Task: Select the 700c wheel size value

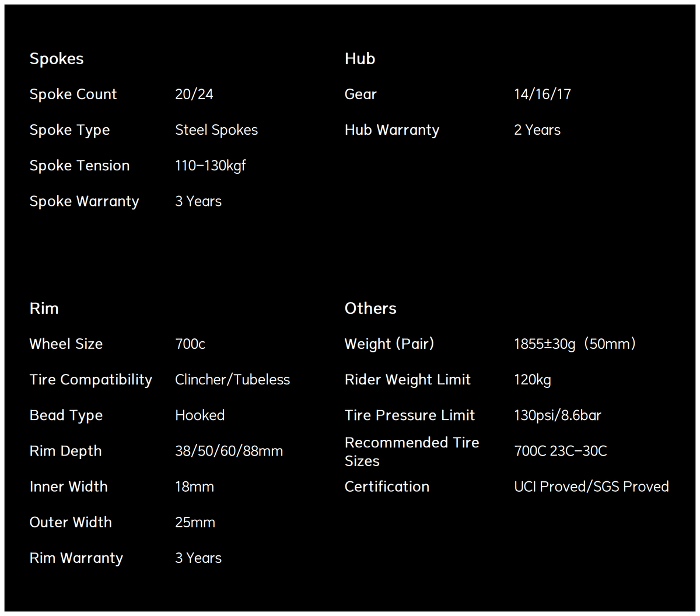Action: tap(190, 344)
